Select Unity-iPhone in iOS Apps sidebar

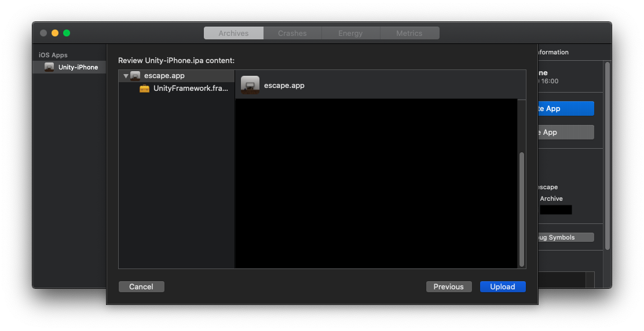[x=69, y=67]
